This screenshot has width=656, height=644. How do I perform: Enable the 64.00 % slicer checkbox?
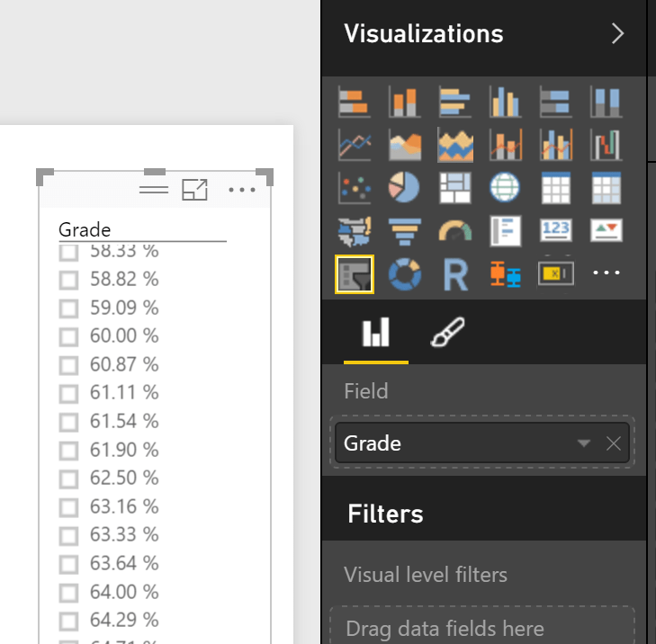pos(68,592)
